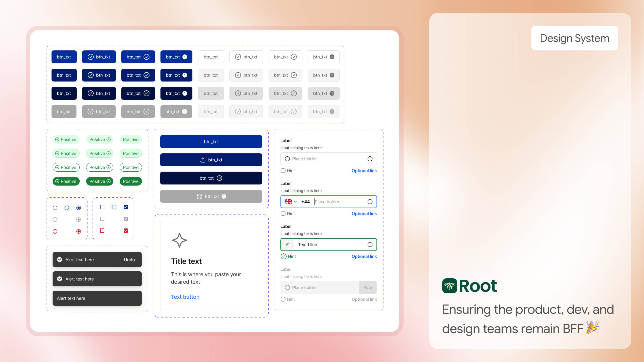
Task: Toggle the unchecked red checkbox
Action: 102,231
